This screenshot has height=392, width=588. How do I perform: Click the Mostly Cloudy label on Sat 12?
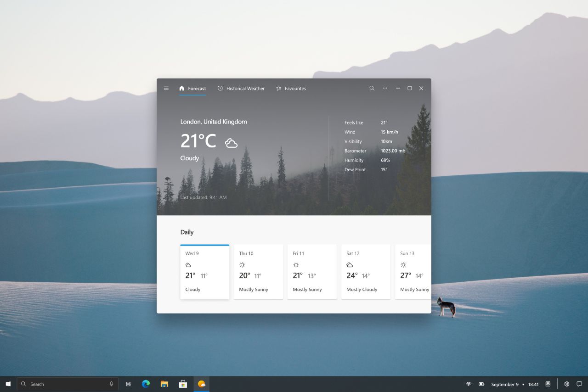pyautogui.click(x=362, y=290)
